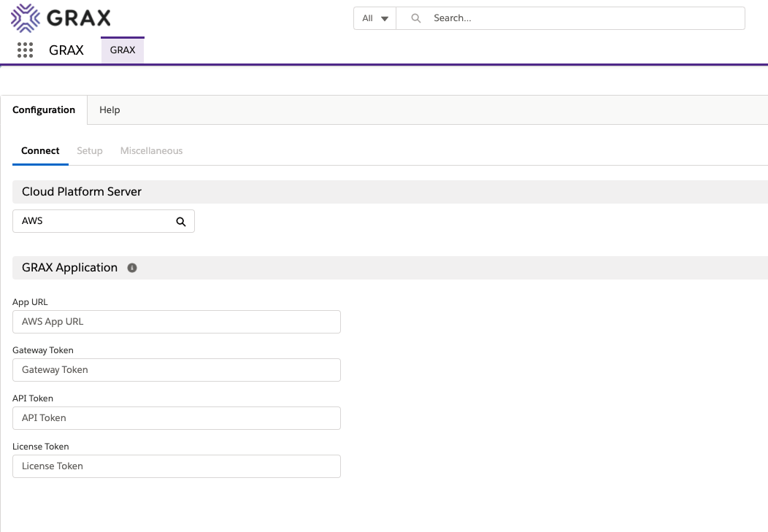Image resolution: width=768 pixels, height=532 pixels.
Task: Click the magnifier icon in Cloud Platform Server field
Action: click(181, 222)
